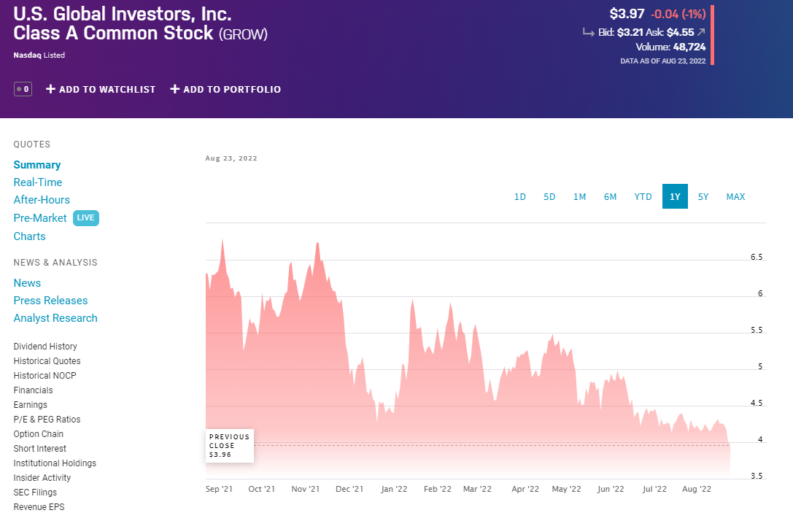Click the chart peak near Nov '21
The image size is (793, 521).
click(318, 243)
